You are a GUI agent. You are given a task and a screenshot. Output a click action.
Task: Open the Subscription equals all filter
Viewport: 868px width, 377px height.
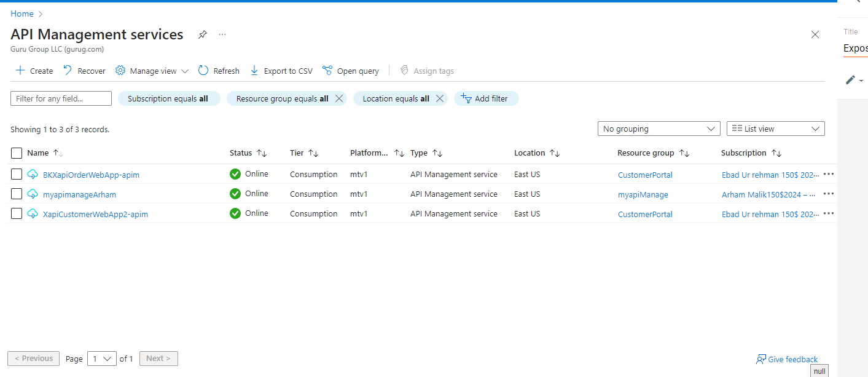[168, 98]
